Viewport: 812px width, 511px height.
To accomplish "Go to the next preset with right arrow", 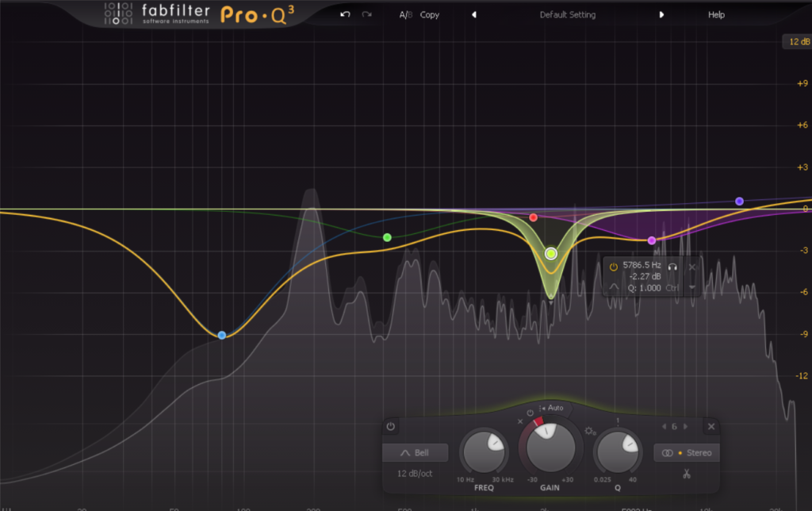I will coord(661,15).
